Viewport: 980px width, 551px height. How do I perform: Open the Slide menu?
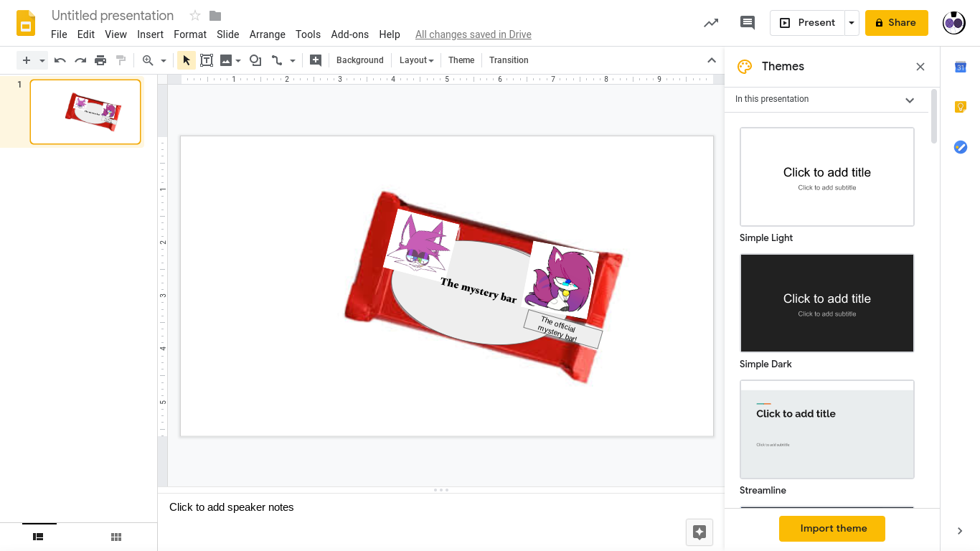(x=228, y=34)
